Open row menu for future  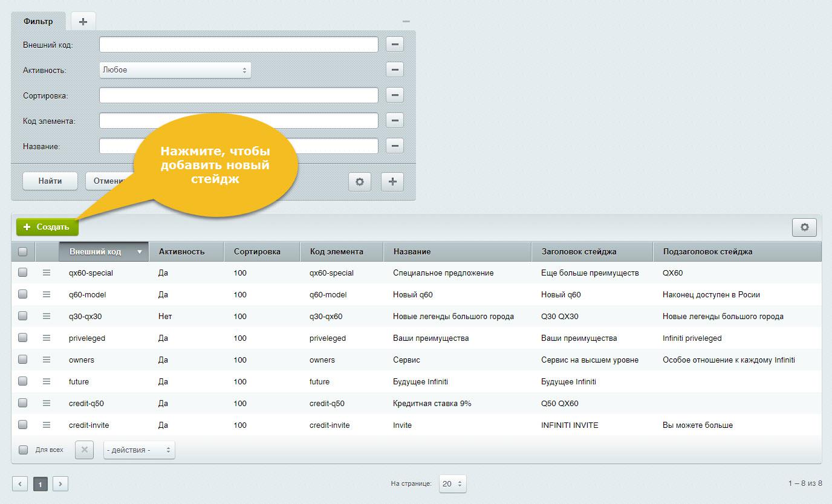click(x=47, y=381)
